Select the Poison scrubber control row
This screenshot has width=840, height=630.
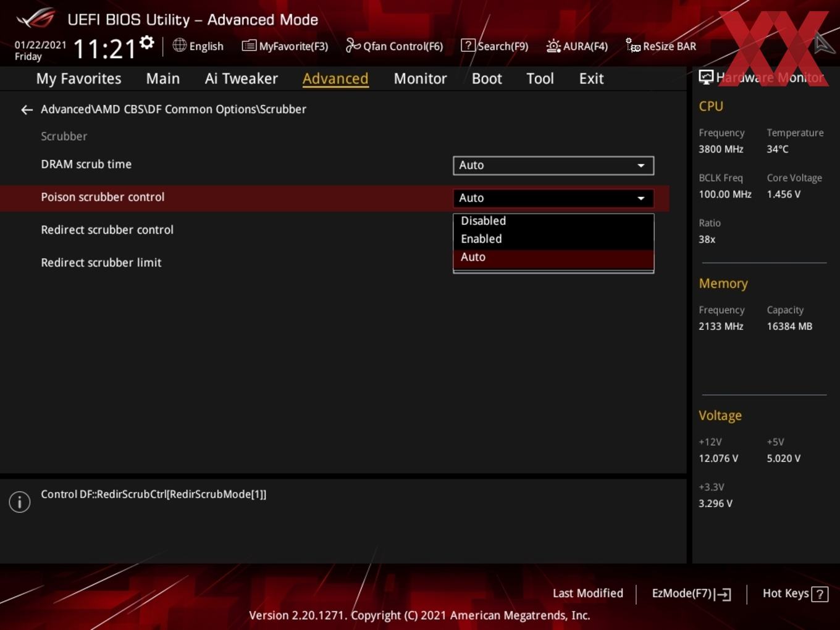pyautogui.click(x=334, y=198)
